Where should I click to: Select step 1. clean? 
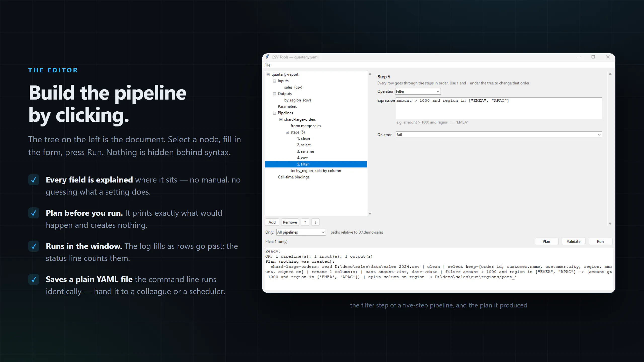[303, 139]
